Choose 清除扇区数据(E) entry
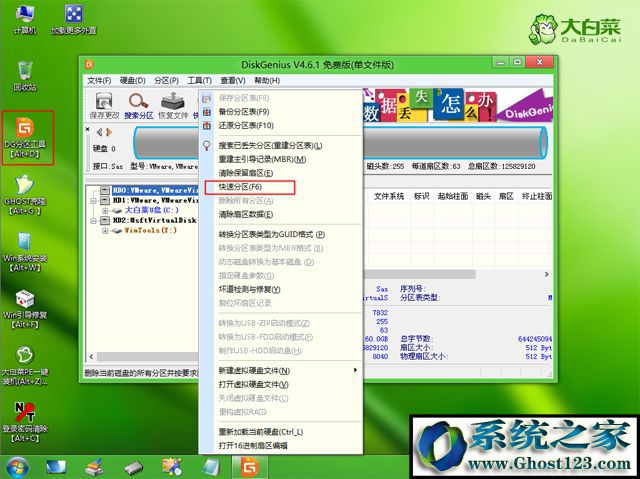This screenshot has height=479, width=640. [x=281, y=214]
